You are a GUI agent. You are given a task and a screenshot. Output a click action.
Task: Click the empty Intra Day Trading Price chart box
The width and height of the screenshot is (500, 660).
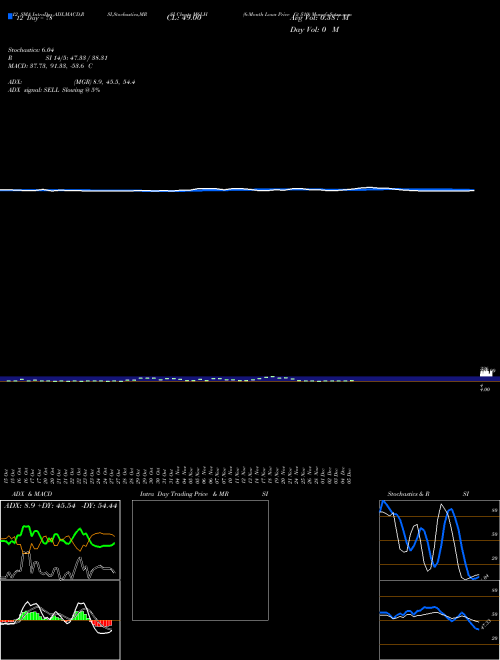point(200,560)
